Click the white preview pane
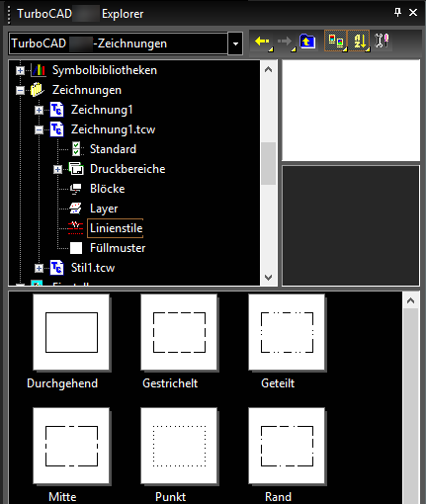 (x=351, y=111)
